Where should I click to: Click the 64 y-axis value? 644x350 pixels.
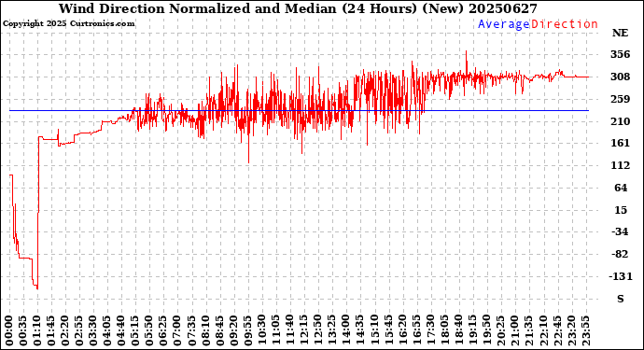[621, 188]
